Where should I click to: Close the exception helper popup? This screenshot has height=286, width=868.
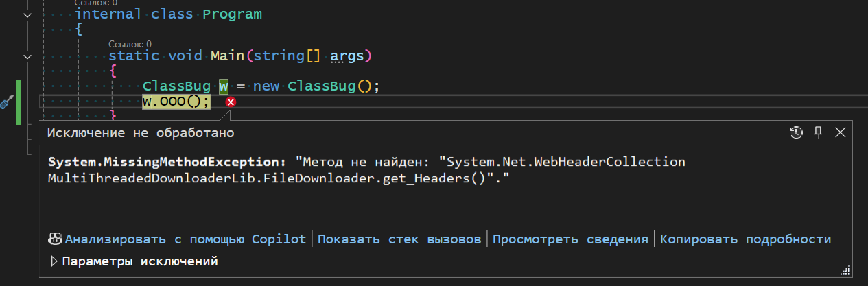click(x=840, y=132)
